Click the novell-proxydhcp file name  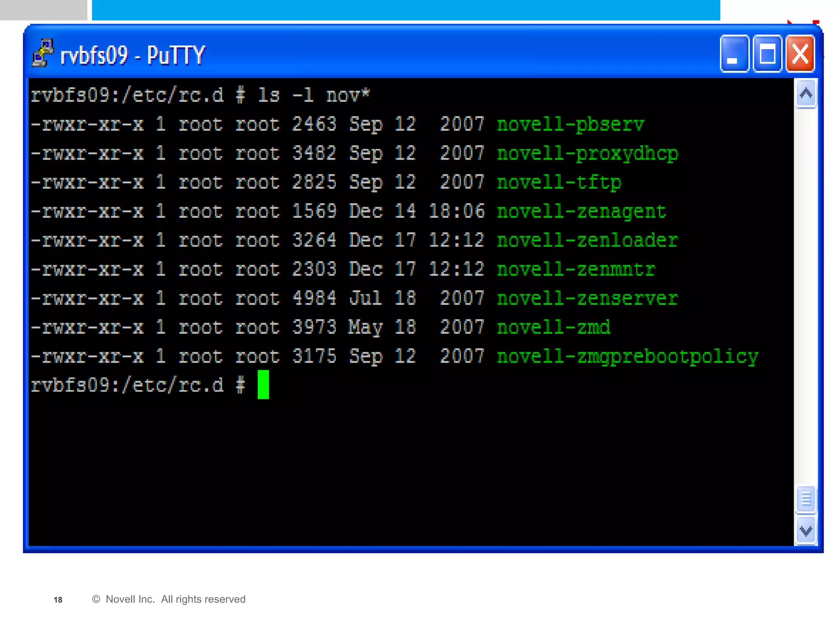coord(588,154)
